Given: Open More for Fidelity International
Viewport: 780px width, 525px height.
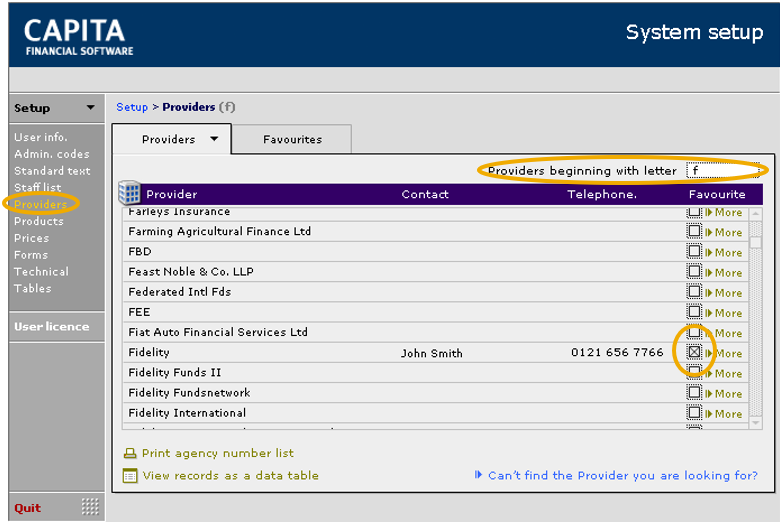Looking at the screenshot, I should coord(724,414).
